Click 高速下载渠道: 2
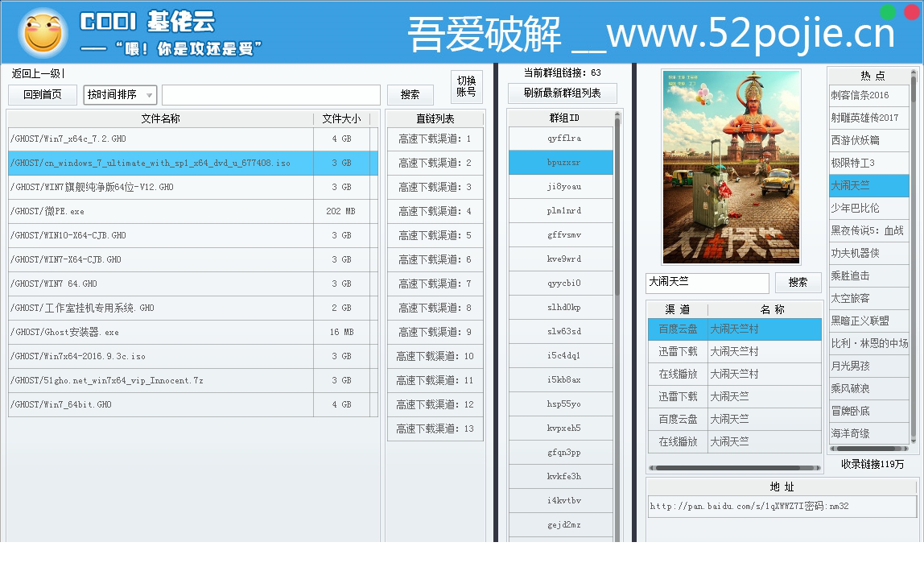Image resolution: width=924 pixels, height=563 pixels. 435,164
